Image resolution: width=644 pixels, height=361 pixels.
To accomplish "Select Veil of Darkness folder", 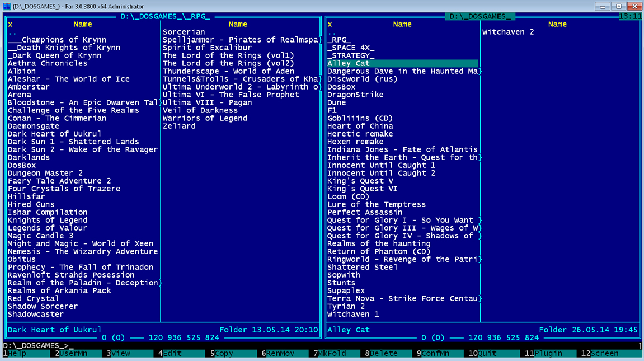I will (x=200, y=110).
